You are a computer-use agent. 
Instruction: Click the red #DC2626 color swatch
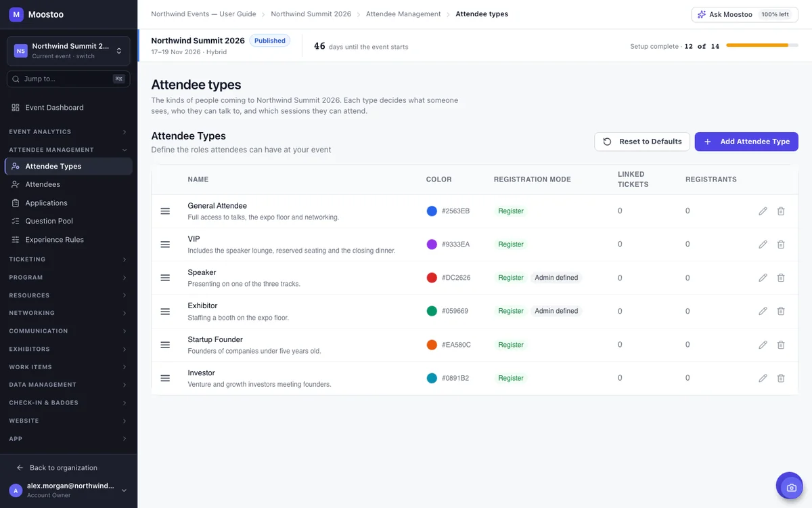(x=432, y=278)
